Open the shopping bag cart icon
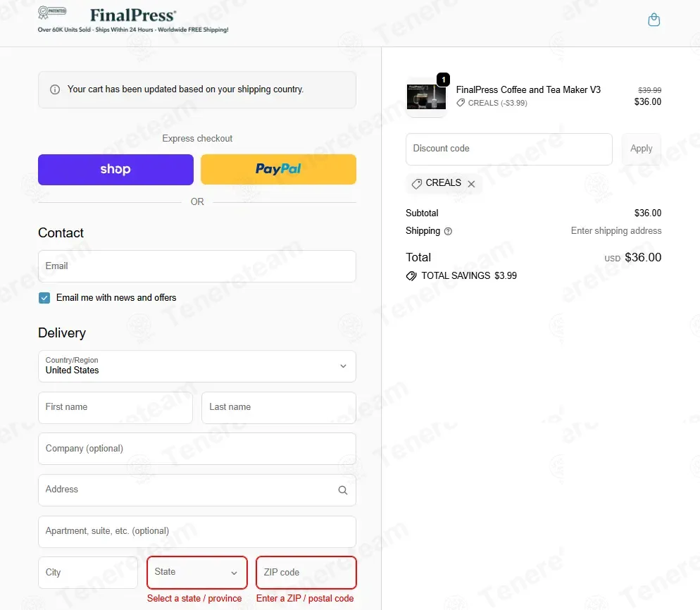Viewport: 700px width, 610px height. (x=654, y=20)
